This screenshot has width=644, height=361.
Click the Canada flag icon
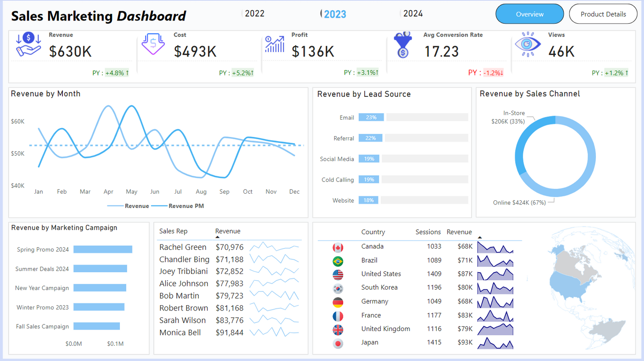pyautogui.click(x=338, y=247)
